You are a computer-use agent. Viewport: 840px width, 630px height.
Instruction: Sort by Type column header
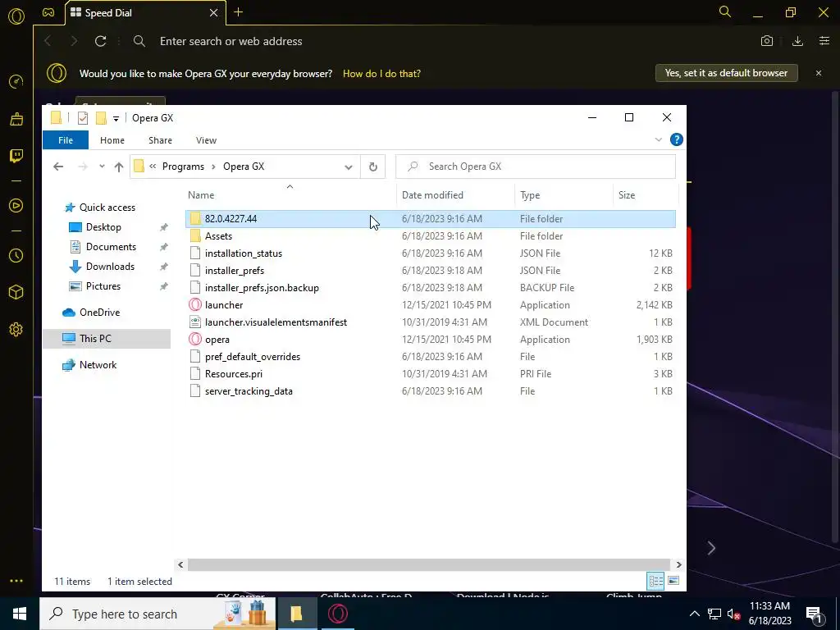(564, 195)
